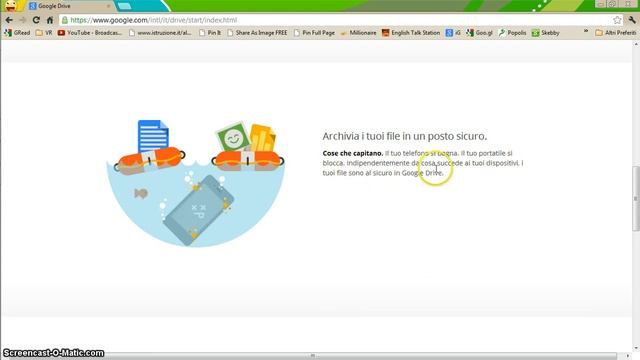Expand hidden bookmarks with the chevron
The image size is (640, 360).
(x=586, y=31)
